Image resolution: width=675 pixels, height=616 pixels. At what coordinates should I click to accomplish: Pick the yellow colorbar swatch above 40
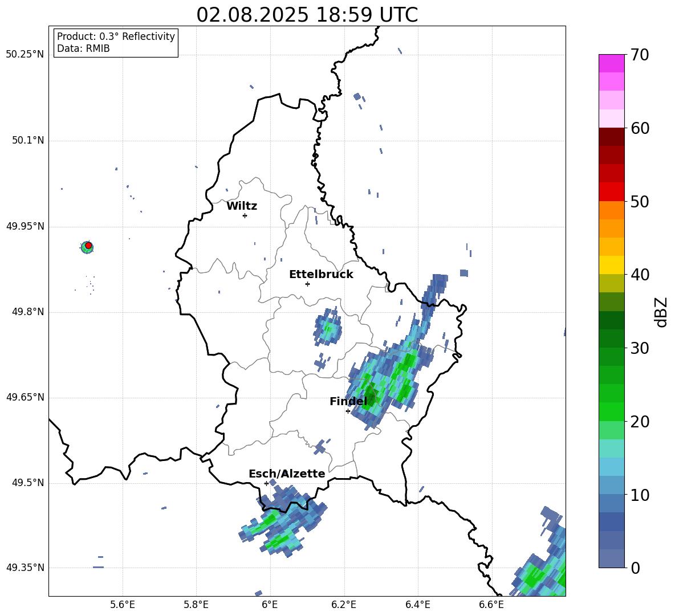coord(611,265)
